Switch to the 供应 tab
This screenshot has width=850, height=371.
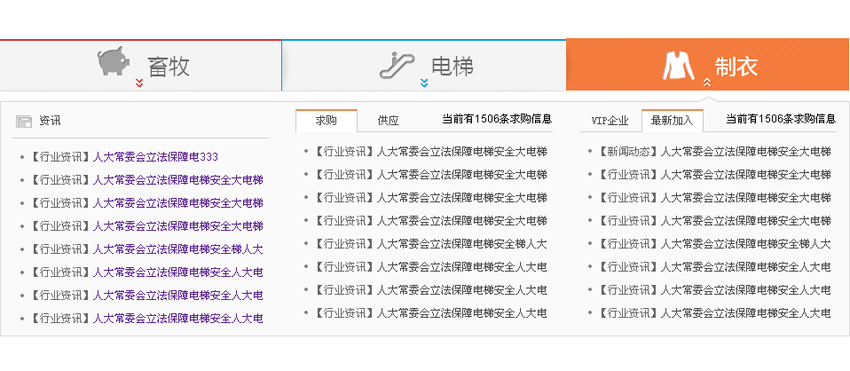pyautogui.click(x=388, y=120)
